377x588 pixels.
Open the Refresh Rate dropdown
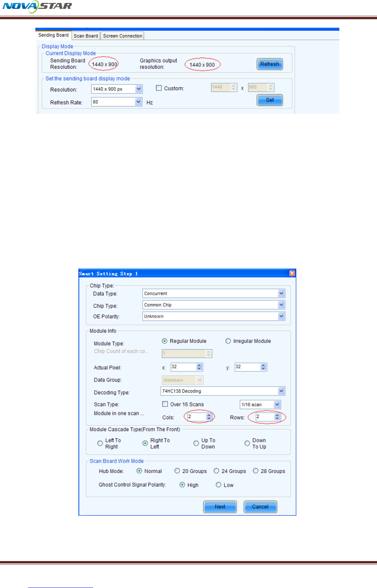(x=138, y=102)
